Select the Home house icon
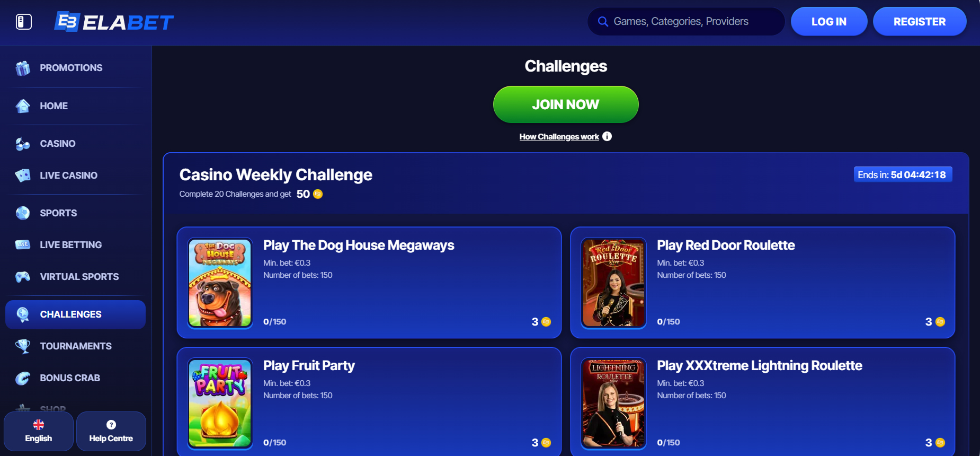This screenshot has height=456, width=980. point(23,106)
